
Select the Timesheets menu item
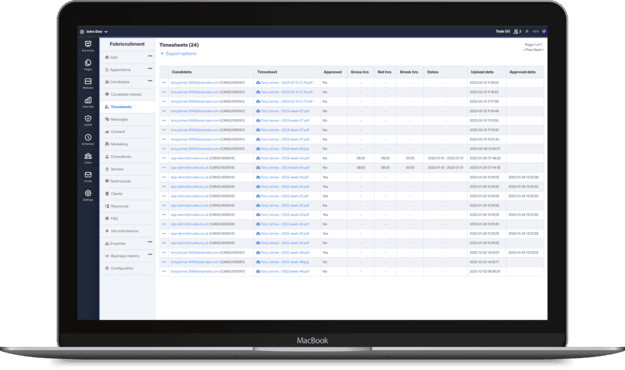(x=127, y=107)
